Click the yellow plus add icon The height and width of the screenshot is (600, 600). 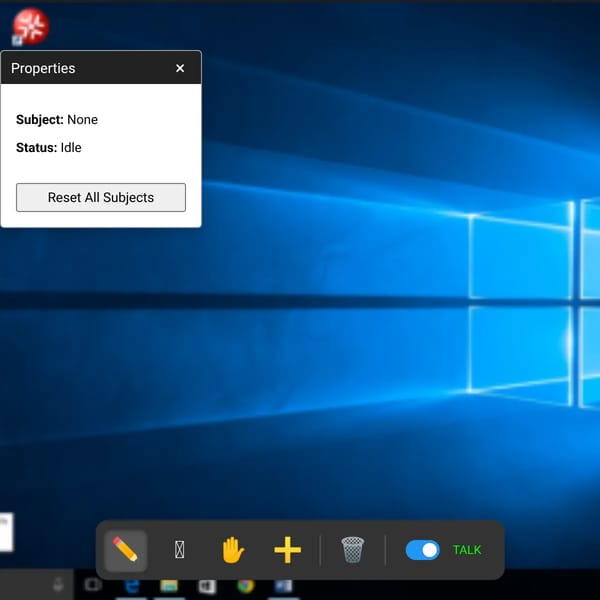tap(287, 550)
